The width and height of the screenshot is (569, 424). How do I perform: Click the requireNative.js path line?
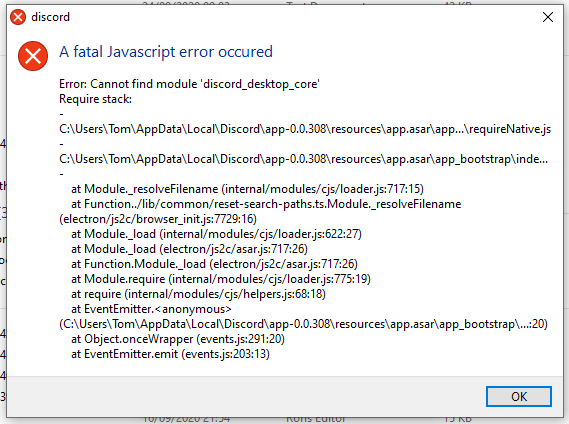coord(305,129)
